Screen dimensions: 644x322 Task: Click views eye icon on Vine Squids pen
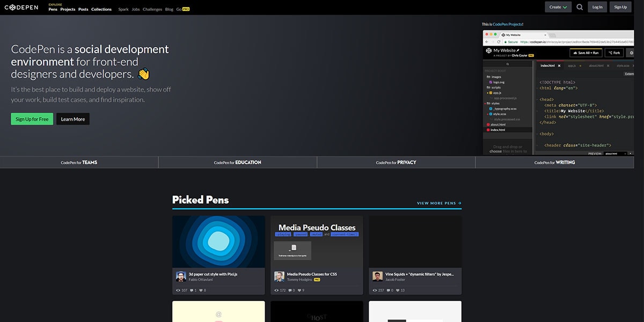pyautogui.click(x=375, y=290)
